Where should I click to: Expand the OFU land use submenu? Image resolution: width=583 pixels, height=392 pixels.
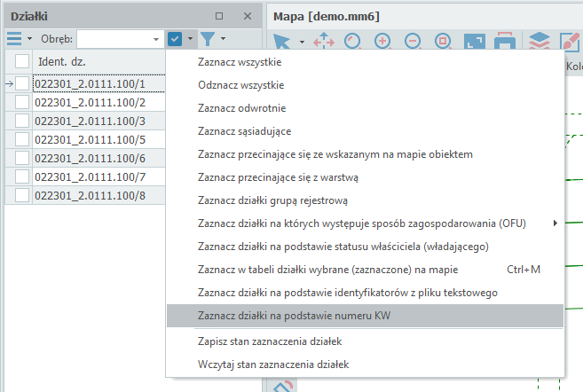click(555, 223)
